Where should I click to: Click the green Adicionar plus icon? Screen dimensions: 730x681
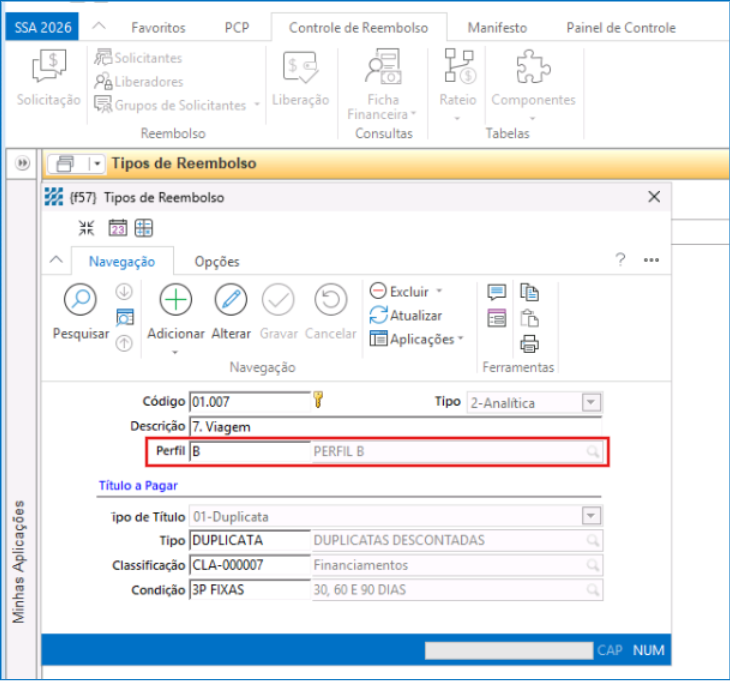[176, 300]
